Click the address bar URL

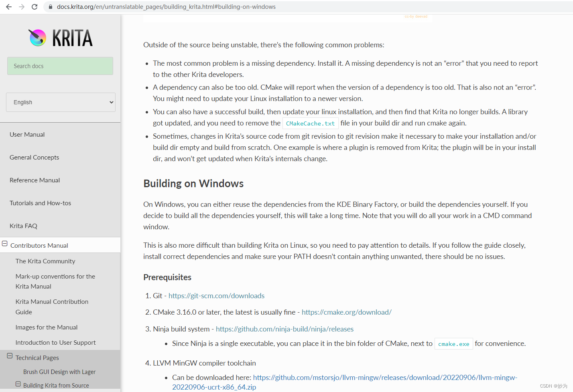click(166, 7)
